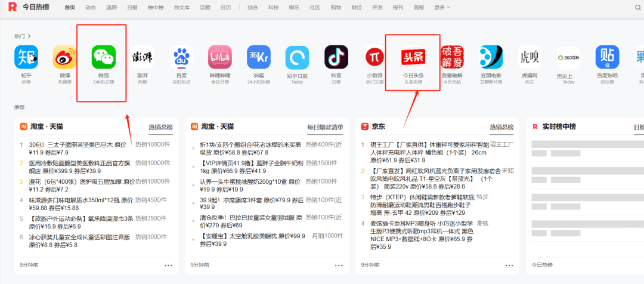Select the 科技 category
This screenshot has width=644, height=284.
click(274, 7)
